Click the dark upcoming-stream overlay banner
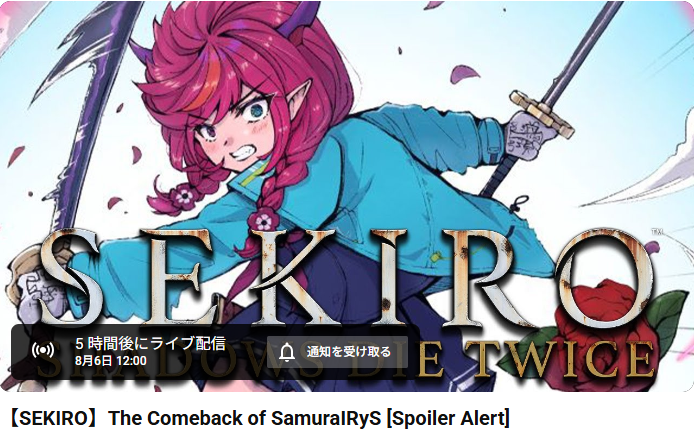Screen dimensions: 695x433 coord(215,352)
